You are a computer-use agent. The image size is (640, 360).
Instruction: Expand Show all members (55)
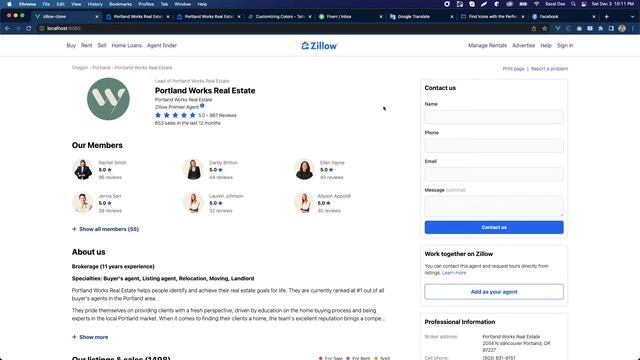click(x=105, y=229)
